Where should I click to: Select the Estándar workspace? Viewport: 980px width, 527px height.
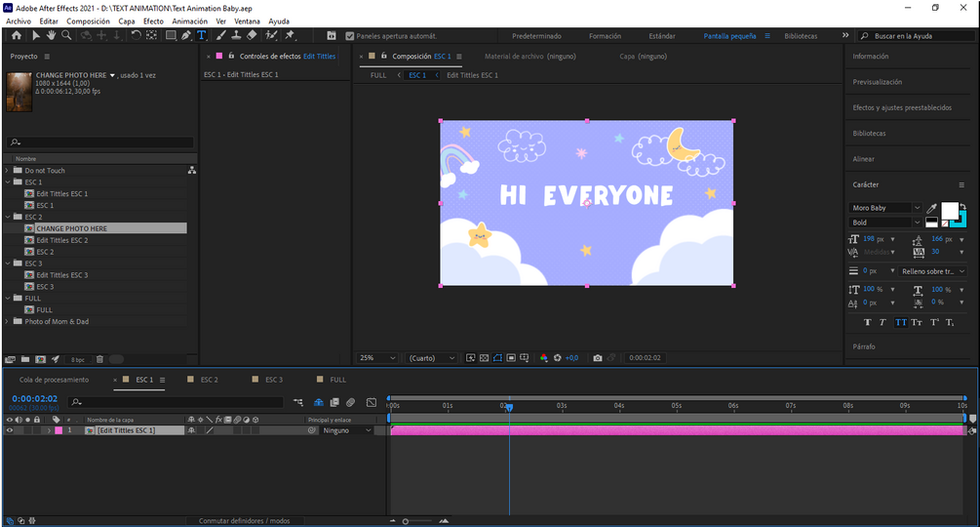coord(662,36)
